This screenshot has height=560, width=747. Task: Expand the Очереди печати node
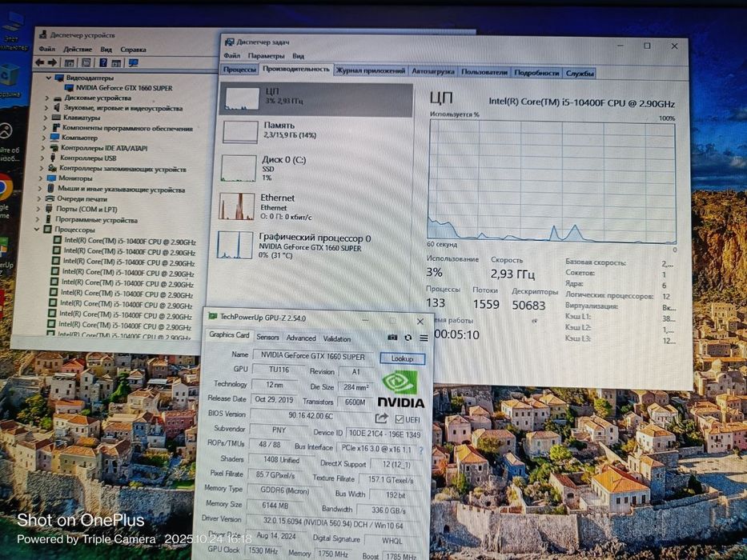tap(39, 199)
